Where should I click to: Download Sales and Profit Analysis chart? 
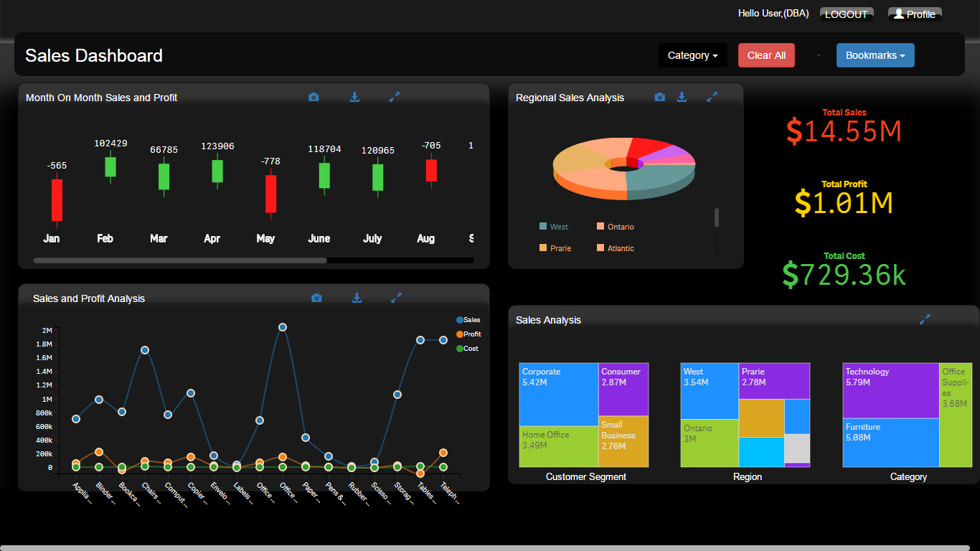[357, 298]
